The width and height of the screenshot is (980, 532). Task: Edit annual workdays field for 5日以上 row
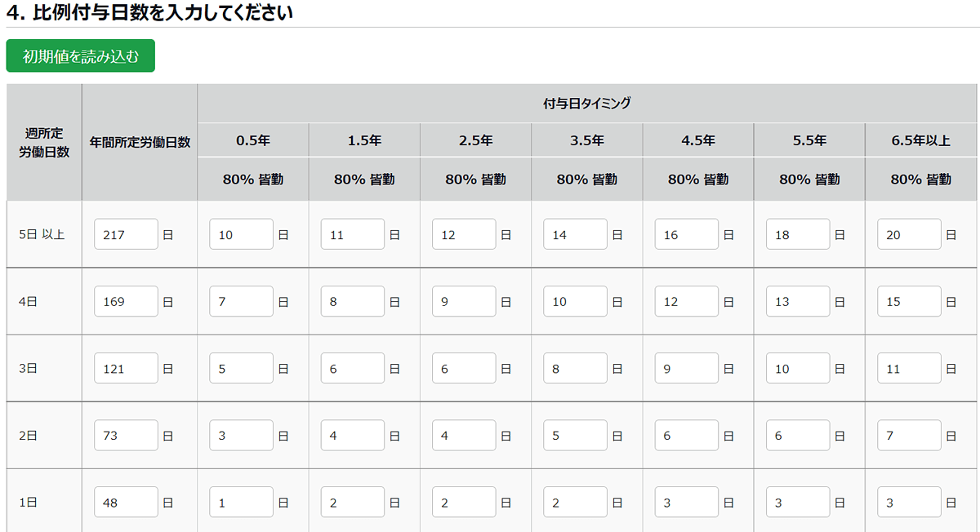point(126,234)
